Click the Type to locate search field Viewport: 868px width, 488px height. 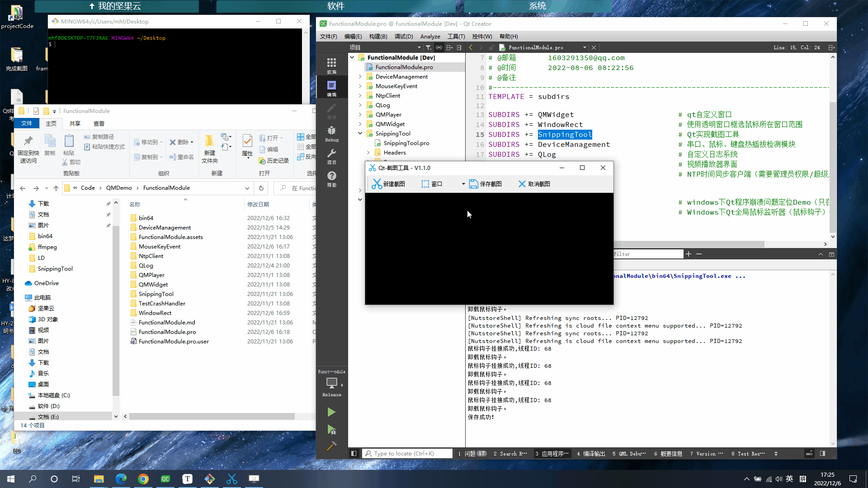(407, 454)
